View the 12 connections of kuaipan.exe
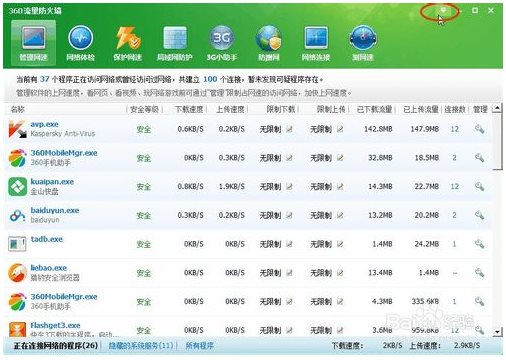The width and height of the screenshot is (506, 360). click(x=455, y=186)
